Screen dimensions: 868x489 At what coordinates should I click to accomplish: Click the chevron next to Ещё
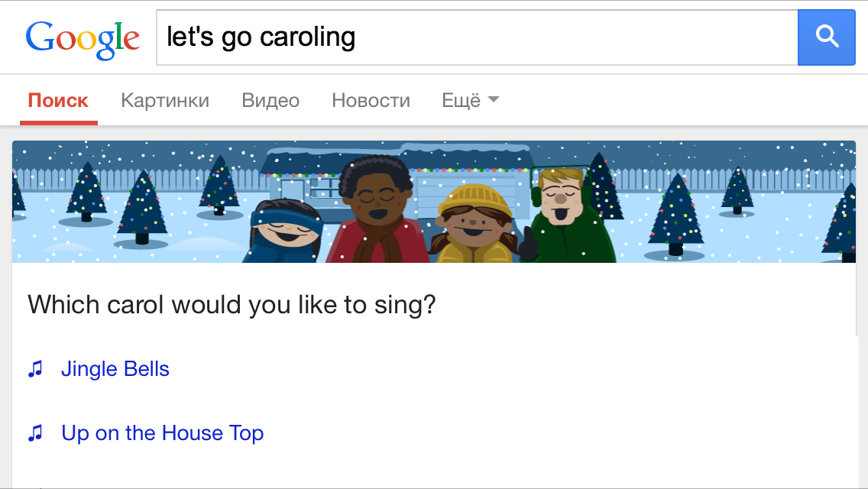click(494, 99)
